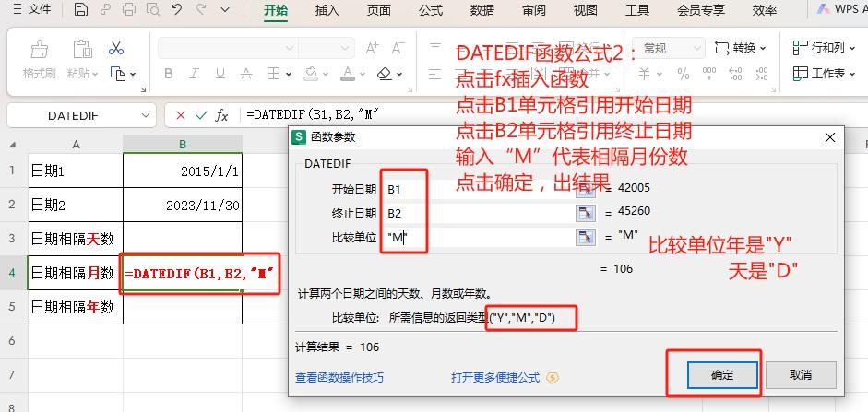
Task: Expand the Paste (粘贴) options arrow
Action: coord(95,74)
